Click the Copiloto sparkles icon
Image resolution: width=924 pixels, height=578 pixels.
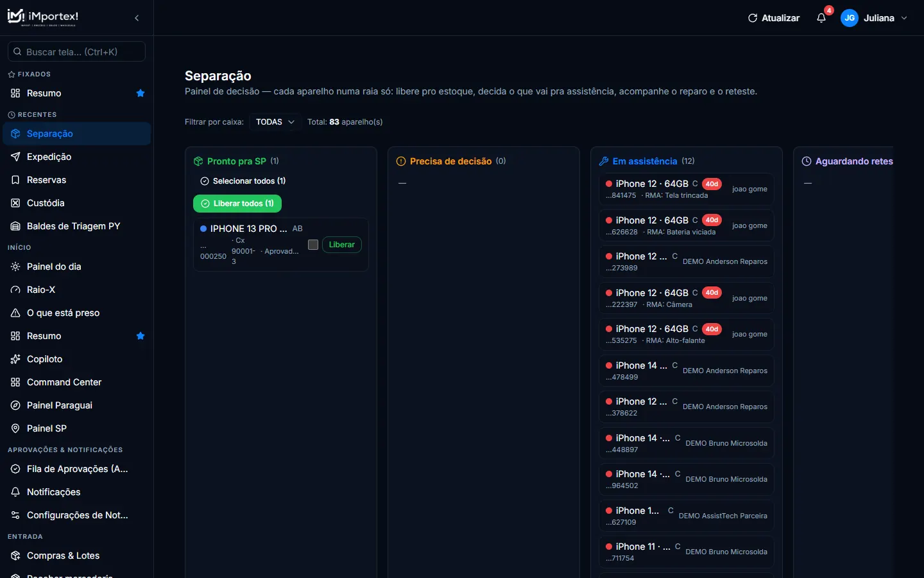coord(15,359)
